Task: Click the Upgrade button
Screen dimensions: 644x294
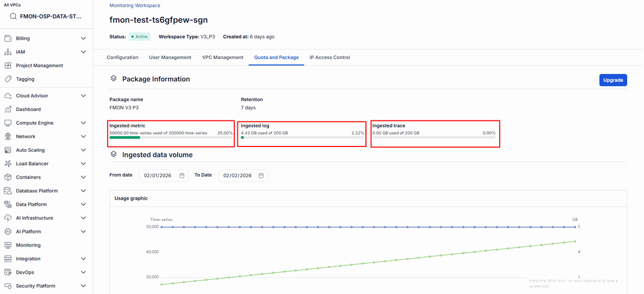Action: [613, 80]
